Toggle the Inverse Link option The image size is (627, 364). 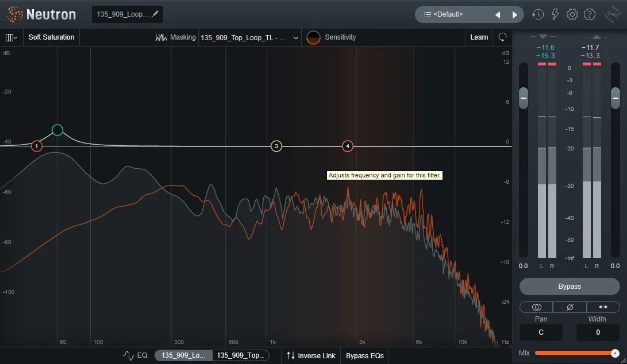(x=311, y=356)
